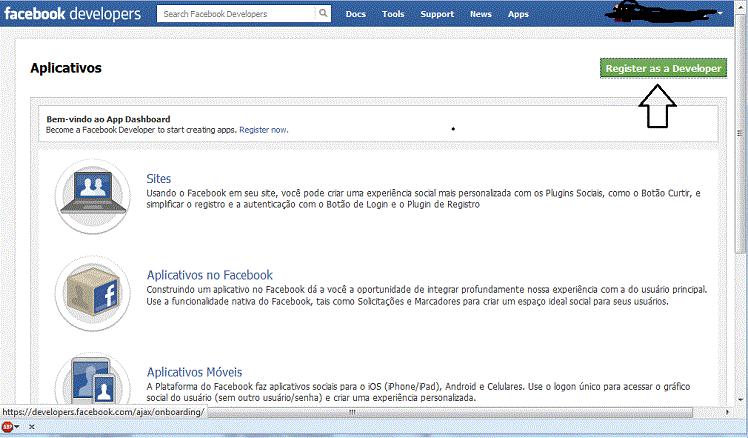Click the horizontal scrollbar thumb
The width and height of the screenshot is (748, 438).
tap(449, 412)
